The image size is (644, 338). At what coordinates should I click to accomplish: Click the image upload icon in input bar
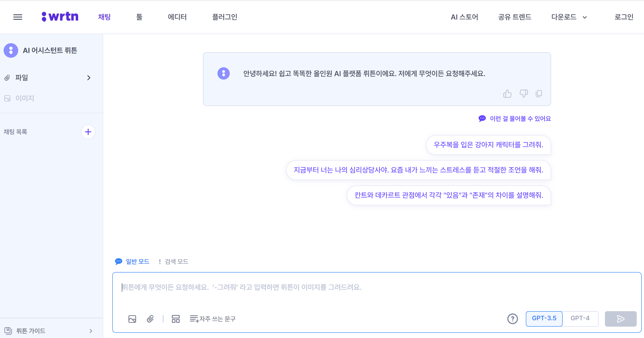[x=132, y=319]
